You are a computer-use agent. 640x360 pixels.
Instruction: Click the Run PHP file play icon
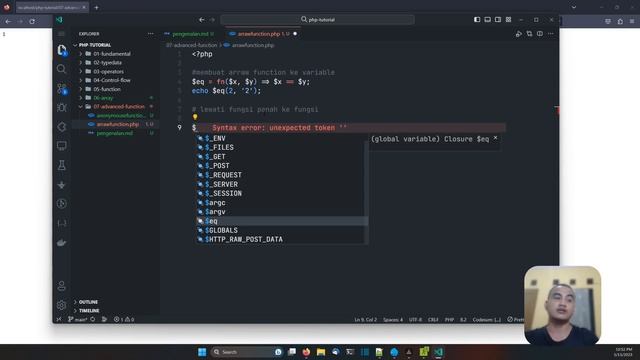coord(518,34)
